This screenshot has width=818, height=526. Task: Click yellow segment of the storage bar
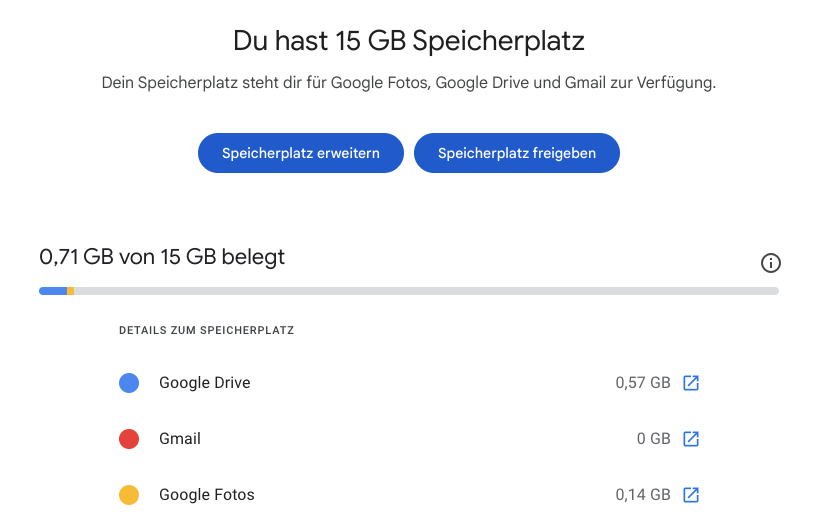click(71, 291)
